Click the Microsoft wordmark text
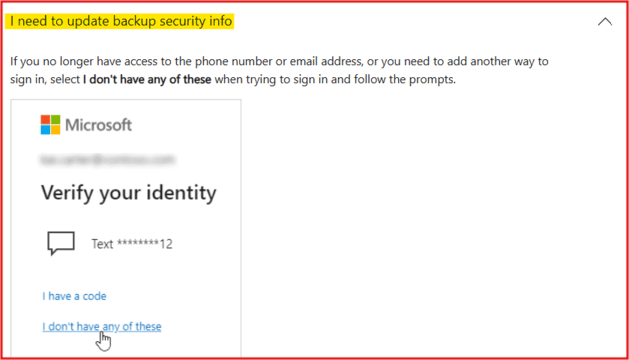The width and height of the screenshot is (629, 360). (98, 125)
